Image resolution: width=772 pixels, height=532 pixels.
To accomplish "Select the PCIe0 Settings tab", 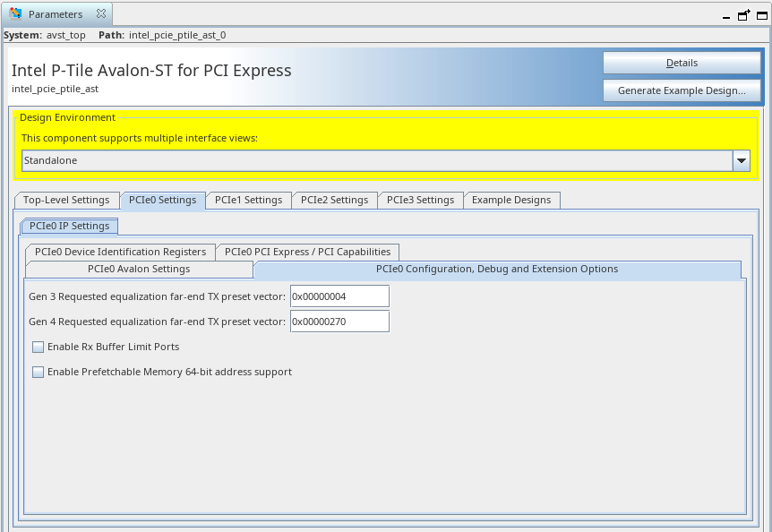I will 162,201.
